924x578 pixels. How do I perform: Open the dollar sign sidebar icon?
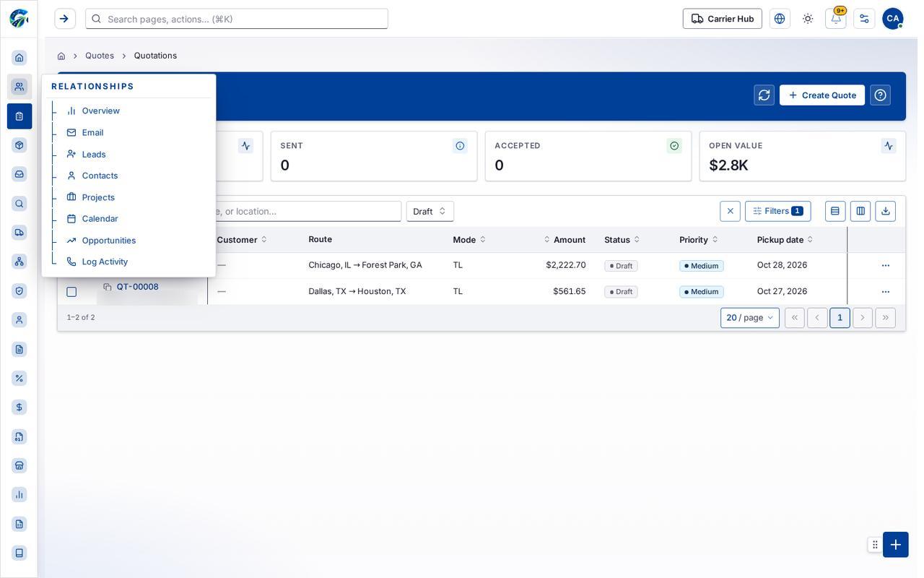click(19, 407)
